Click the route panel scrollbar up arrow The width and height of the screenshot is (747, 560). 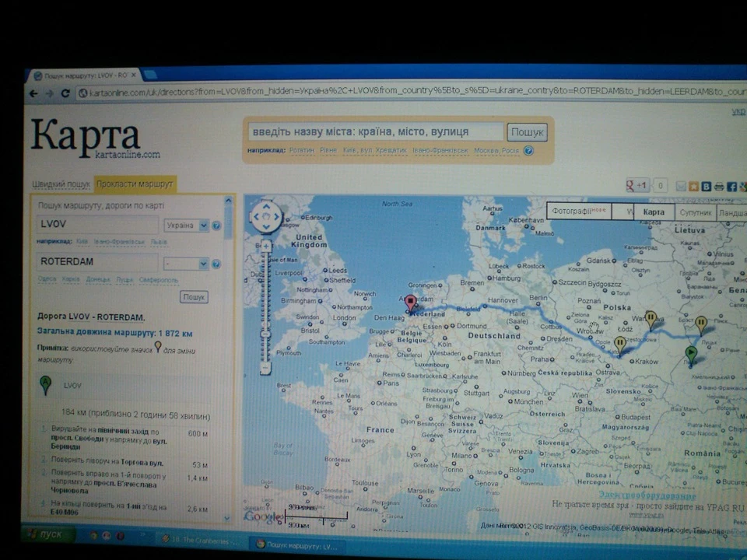(x=228, y=201)
